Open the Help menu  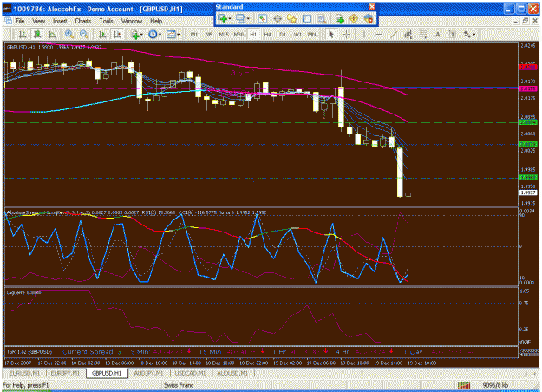point(156,21)
